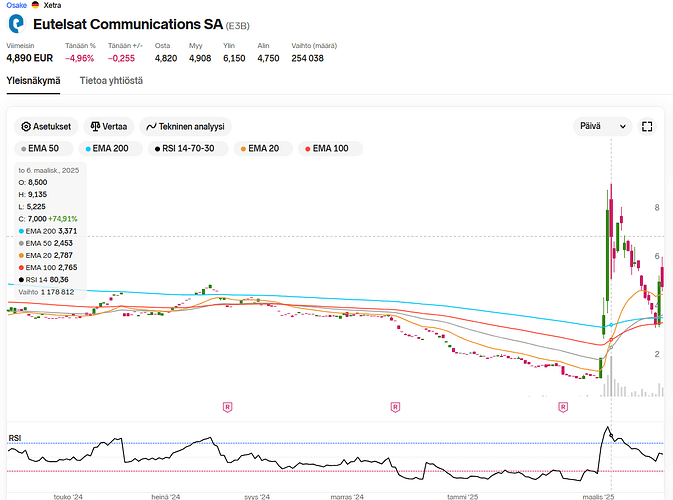Click the German flag icon next to Xetra

tap(36, 5)
